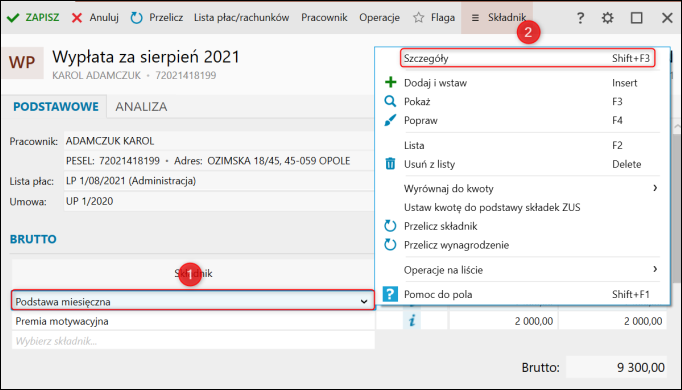The width and height of the screenshot is (682, 390).
Task: Click the Przelicz recalculate arrow icon
Action: [137, 18]
